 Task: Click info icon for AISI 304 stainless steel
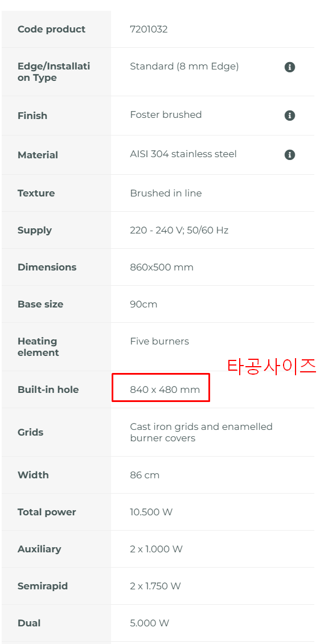tap(289, 155)
